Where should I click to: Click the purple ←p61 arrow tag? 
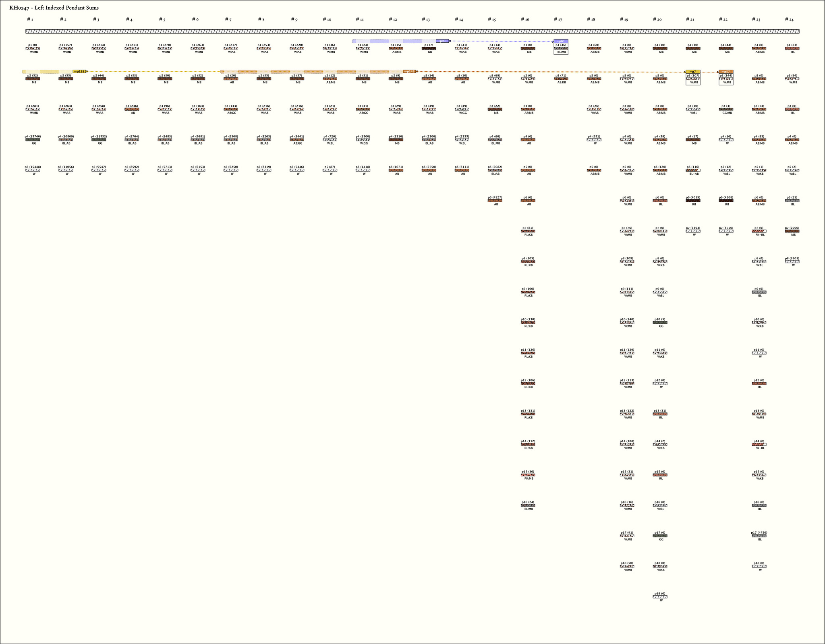coord(561,41)
